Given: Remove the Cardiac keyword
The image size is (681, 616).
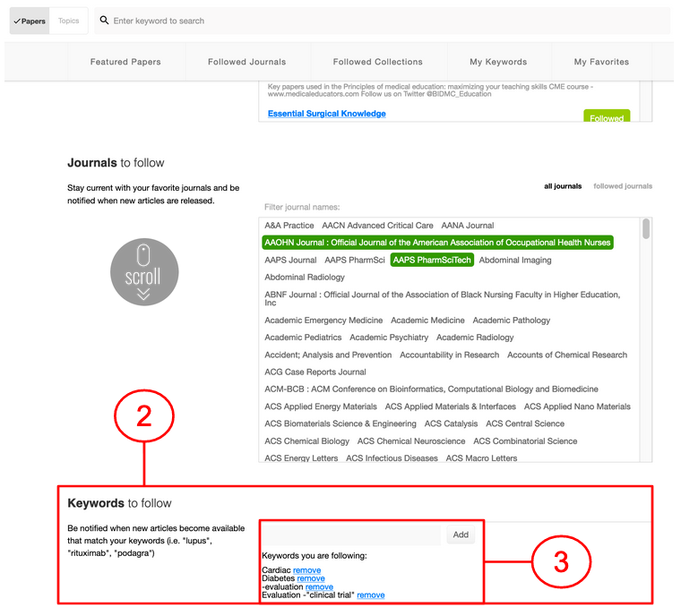Looking at the screenshot, I should tap(306, 570).
